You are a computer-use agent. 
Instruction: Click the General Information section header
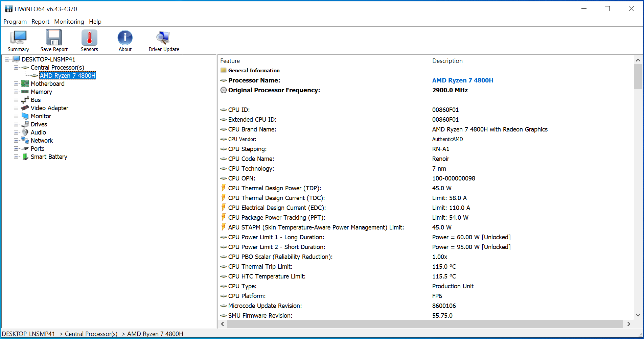(x=254, y=71)
